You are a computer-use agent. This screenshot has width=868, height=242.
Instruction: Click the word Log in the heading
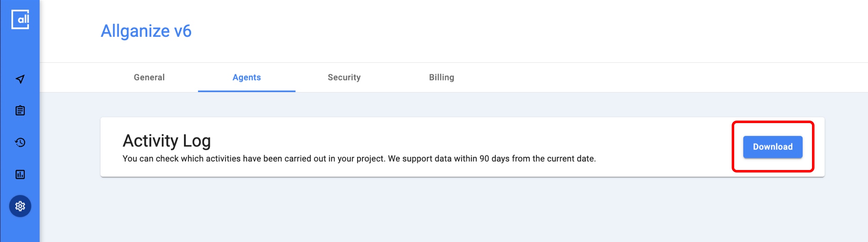coord(197,141)
